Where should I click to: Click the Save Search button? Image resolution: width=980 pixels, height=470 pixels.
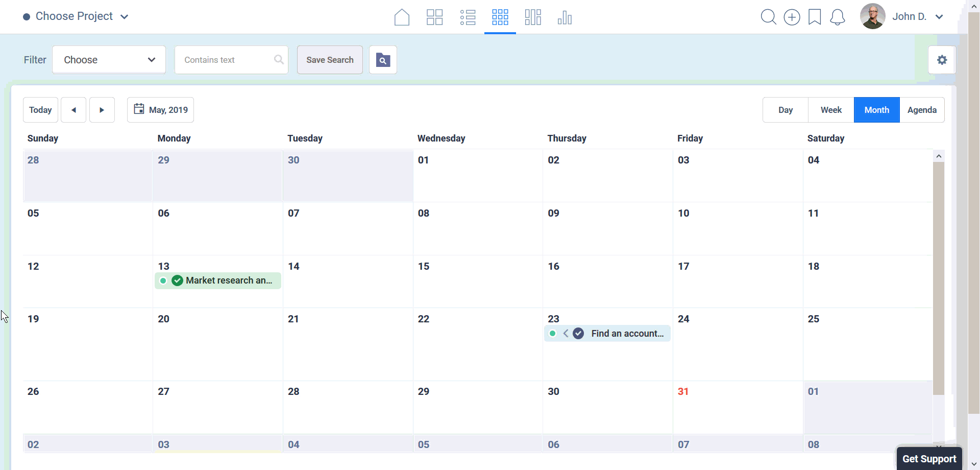[330, 60]
